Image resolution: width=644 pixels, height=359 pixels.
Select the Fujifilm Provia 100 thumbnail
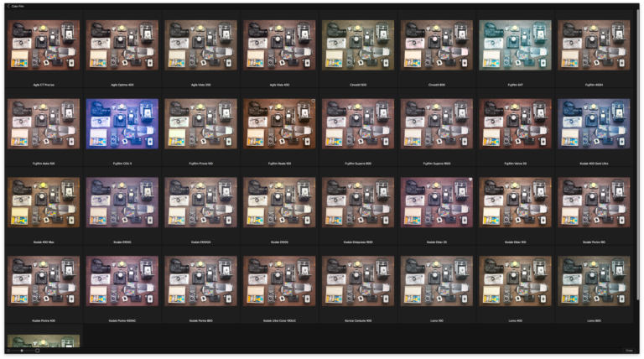(x=201, y=123)
